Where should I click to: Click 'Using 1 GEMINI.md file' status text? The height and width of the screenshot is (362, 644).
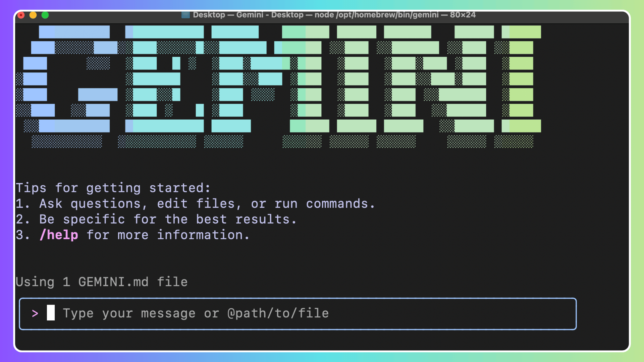coord(102,282)
